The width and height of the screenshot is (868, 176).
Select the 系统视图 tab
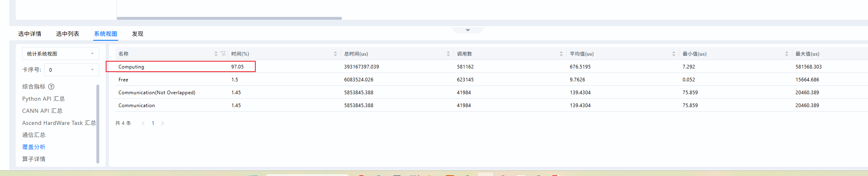(106, 34)
